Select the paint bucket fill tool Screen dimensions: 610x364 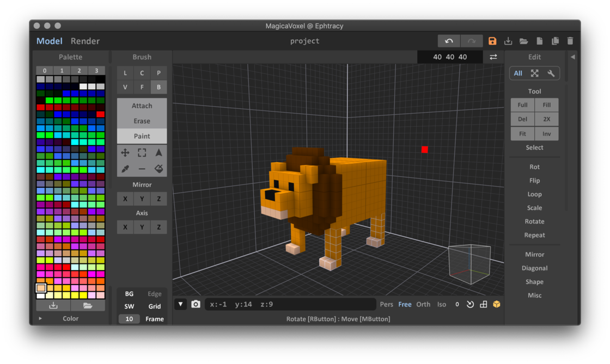[x=158, y=169]
